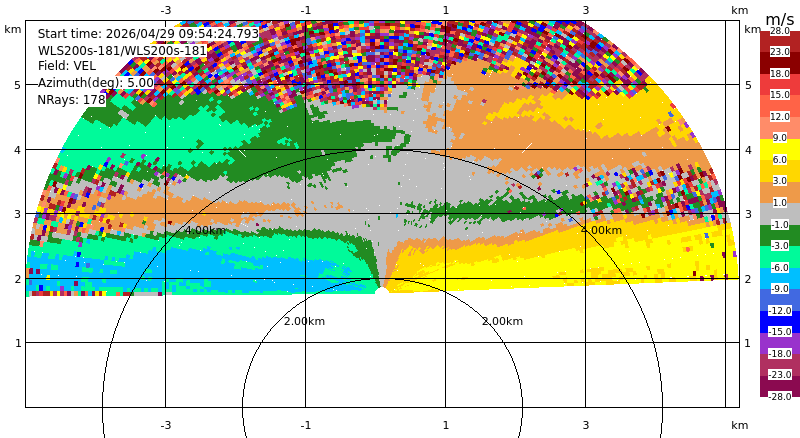The height and width of the screenshot is (438, 800).
Task: Click the lidar origin point on plot
Action: pos(382,291)
